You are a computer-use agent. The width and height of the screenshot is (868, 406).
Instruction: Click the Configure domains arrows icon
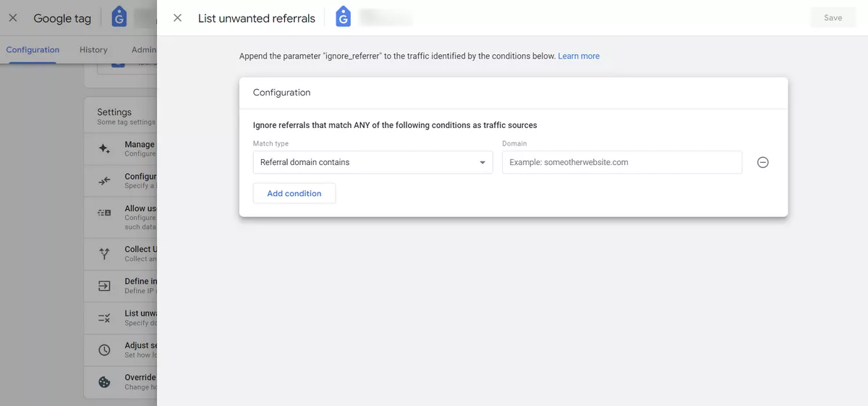tap(104, 181)
